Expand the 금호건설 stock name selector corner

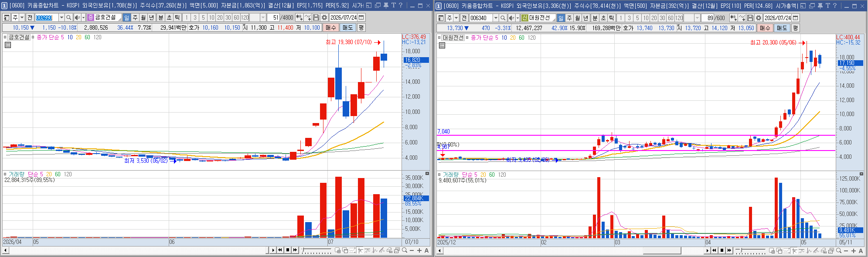tap(119, 20)
